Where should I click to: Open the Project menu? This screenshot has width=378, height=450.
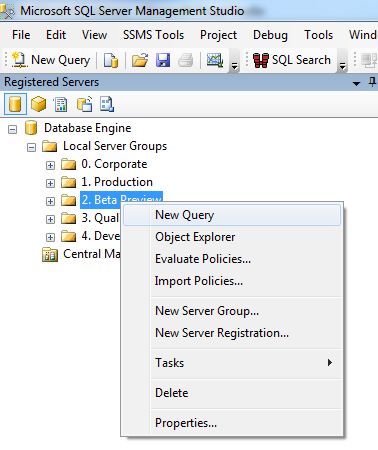click(x=218, y=35)
